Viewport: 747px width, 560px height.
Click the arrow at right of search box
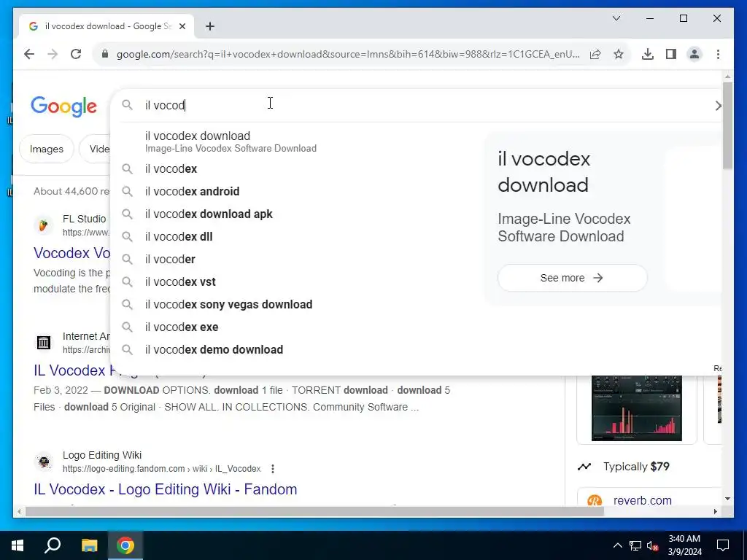pyautogui.click(x=718, y=106)
